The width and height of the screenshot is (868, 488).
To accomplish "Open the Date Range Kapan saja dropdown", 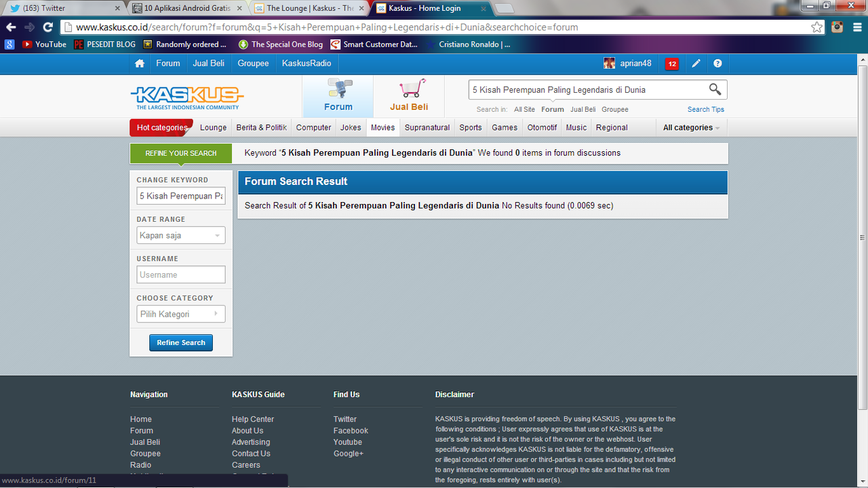I will click(181, 236).
